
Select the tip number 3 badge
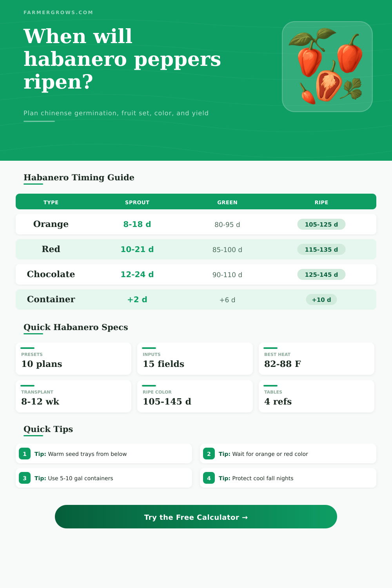tap(25, 478)
